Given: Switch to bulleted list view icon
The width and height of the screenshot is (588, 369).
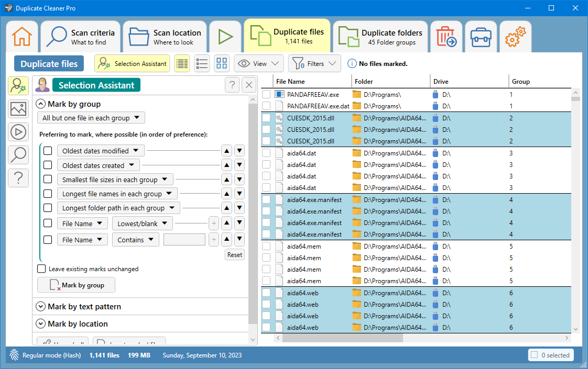Looking at the screenshot, I should pos(202,64).
